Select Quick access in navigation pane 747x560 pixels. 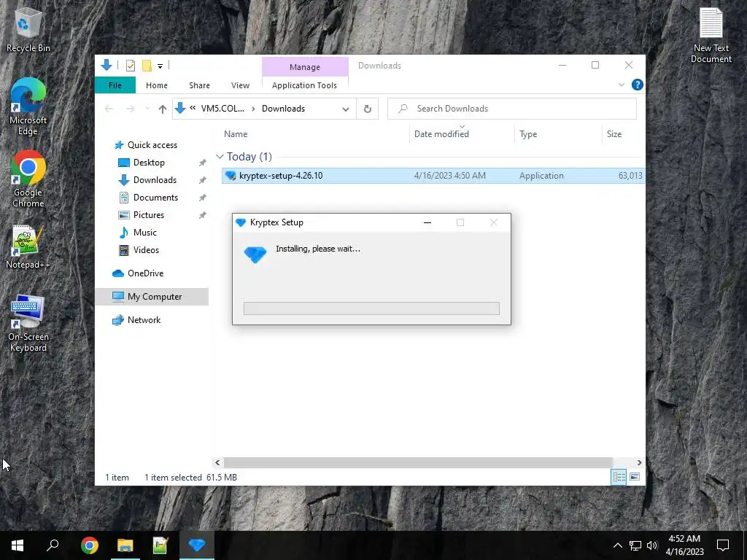pos(152,145)
